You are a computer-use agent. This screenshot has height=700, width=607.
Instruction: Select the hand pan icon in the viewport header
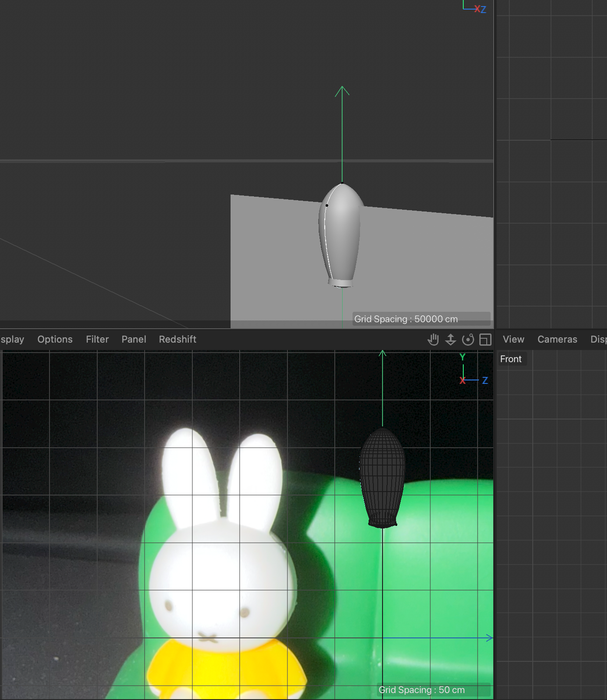433,340
